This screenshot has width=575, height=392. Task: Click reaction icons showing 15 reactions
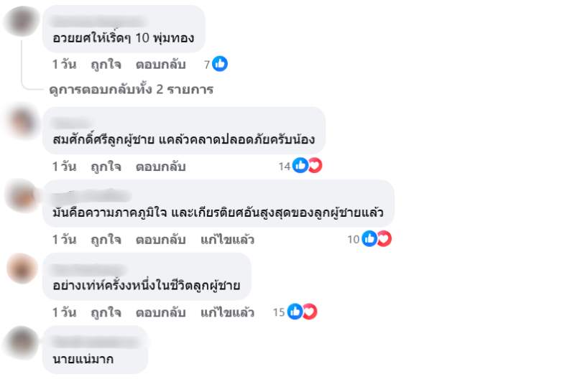coord(301,312)
